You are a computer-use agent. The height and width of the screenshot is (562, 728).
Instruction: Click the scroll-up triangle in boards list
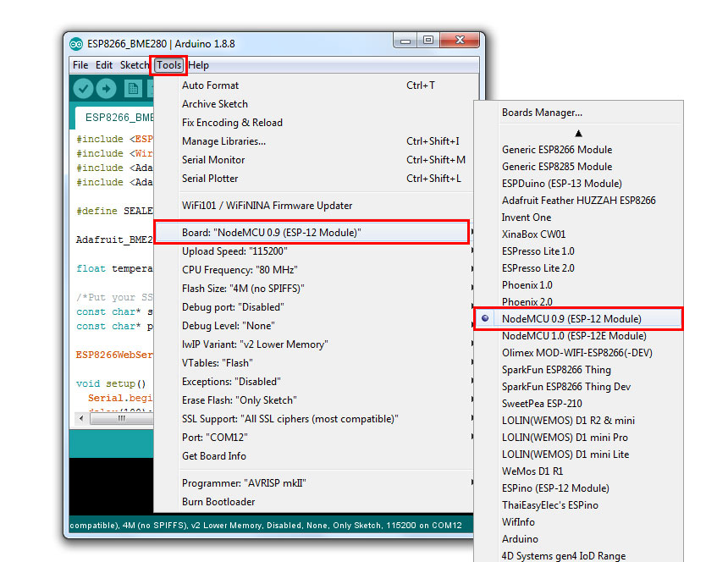[x=578, y=134]
